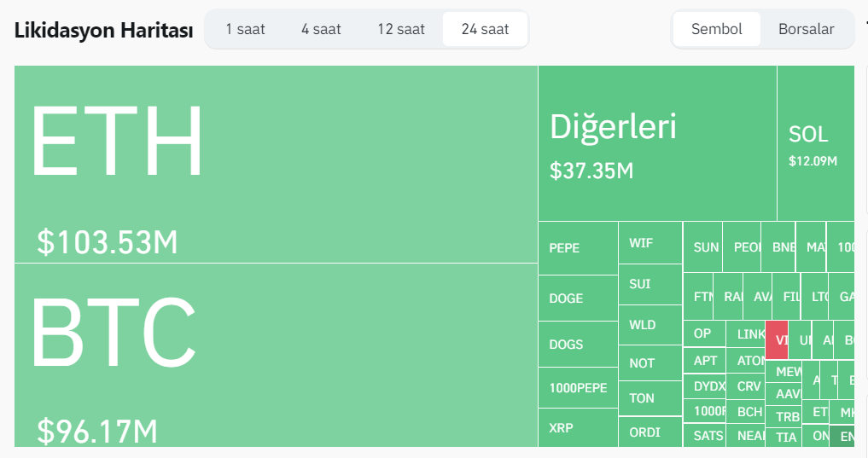Click the SOL $12.09M tile
Image resolution: width=868 pixels, height=458 pixels.
tap(814, 143)
